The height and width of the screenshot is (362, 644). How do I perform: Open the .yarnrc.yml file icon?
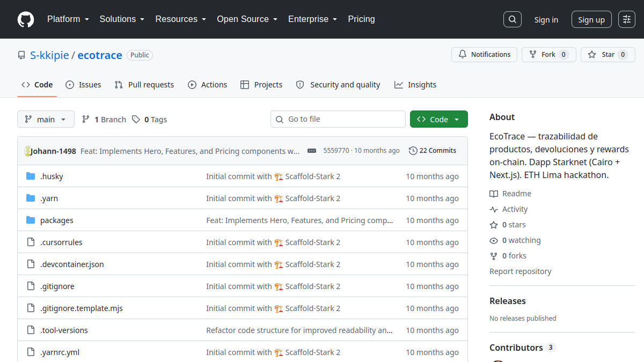(31, 352)
